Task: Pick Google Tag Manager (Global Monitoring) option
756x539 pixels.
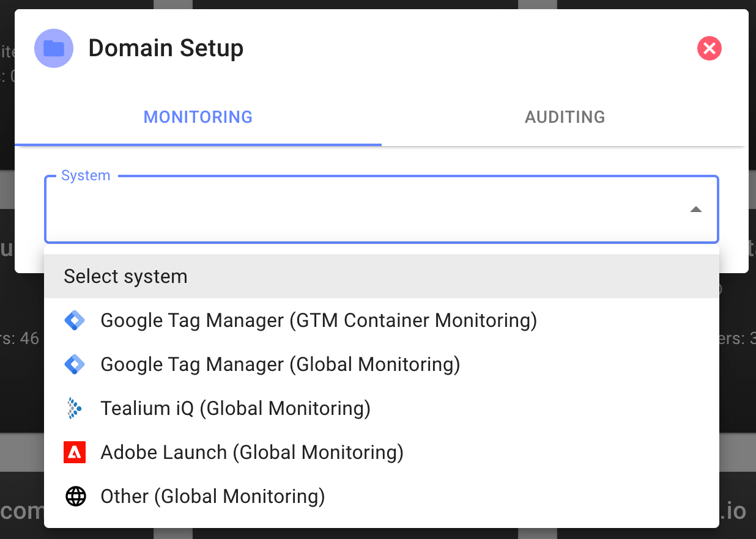Action: point(280,364)
